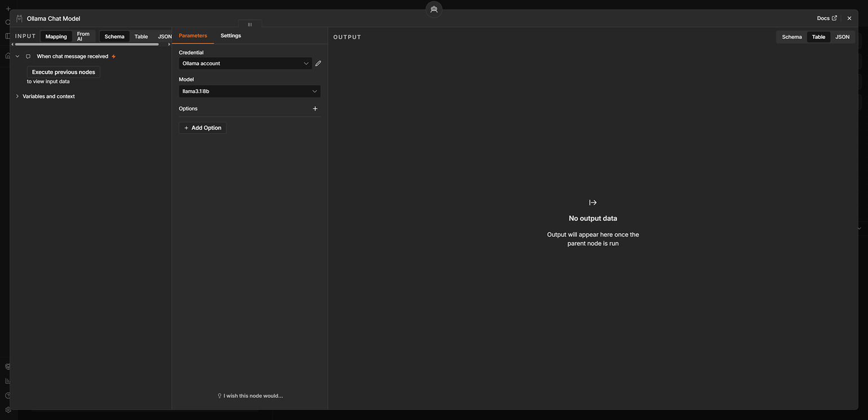
Task: Edit the Ollama account credential with pencil icon
Action: coord(318,64)
